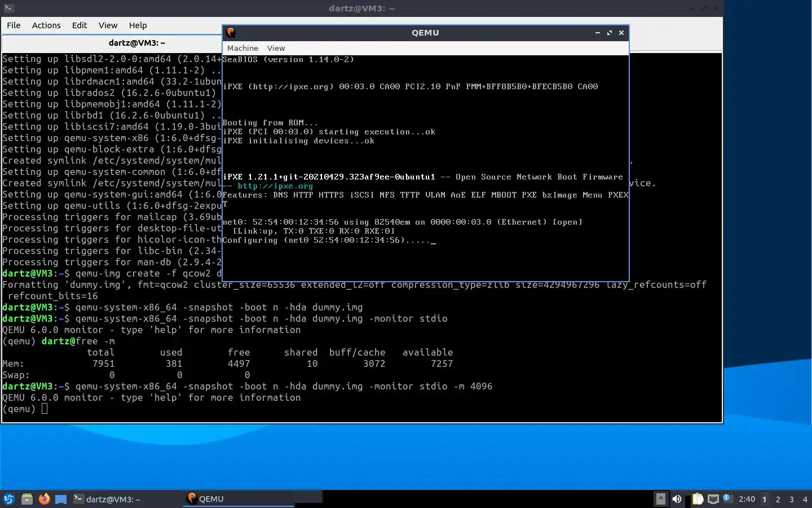
Task: Click the QEMU window title bar icon
Action: click(x=231, y=33)
